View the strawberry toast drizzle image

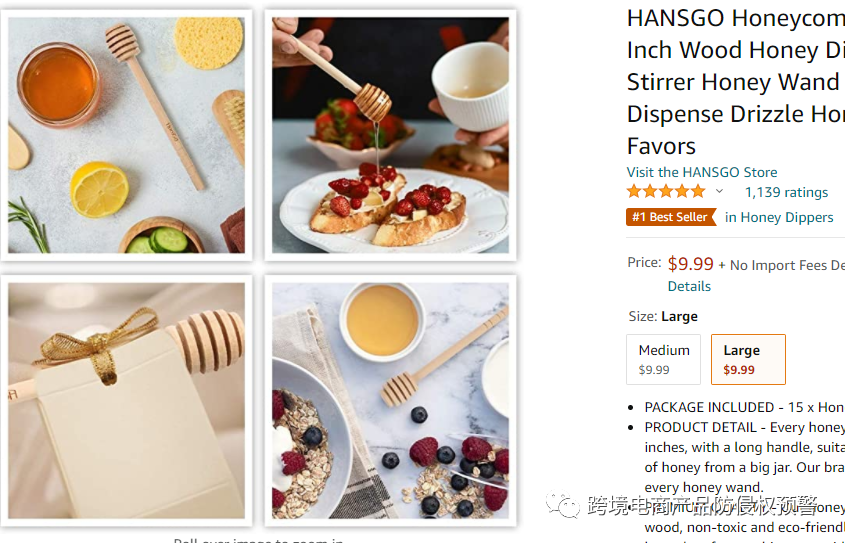[x=390, y=135]
